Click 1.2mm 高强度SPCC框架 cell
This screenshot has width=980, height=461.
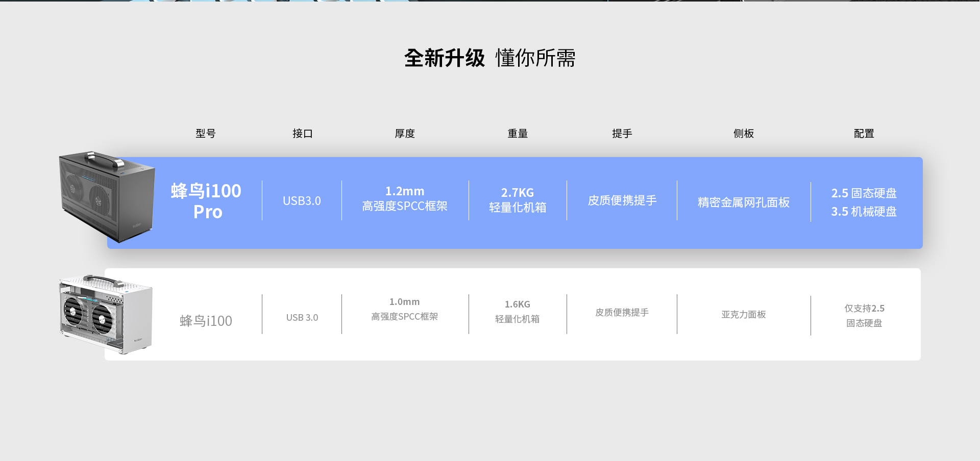tap(405, 198)
